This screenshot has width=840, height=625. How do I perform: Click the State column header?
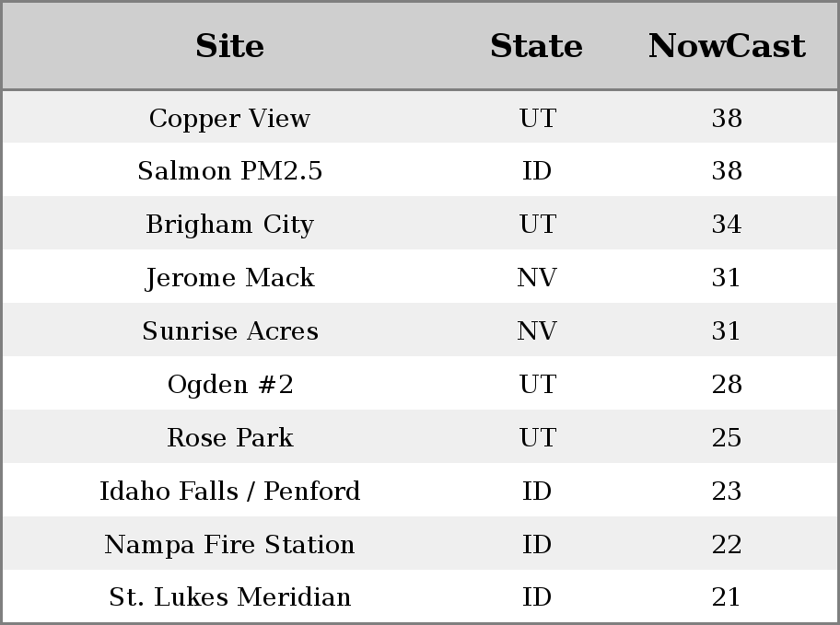(x=536, y=46)
